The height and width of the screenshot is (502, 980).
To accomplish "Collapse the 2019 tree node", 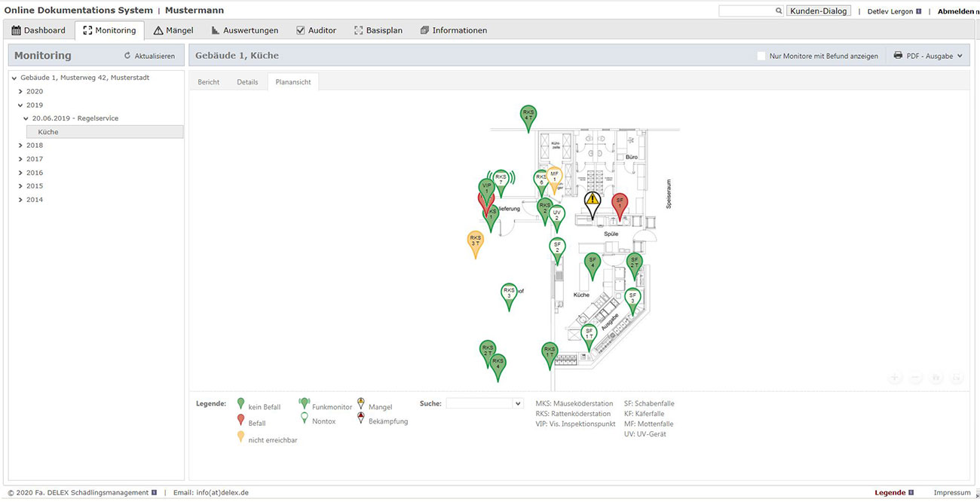I will tap(21, 105).
